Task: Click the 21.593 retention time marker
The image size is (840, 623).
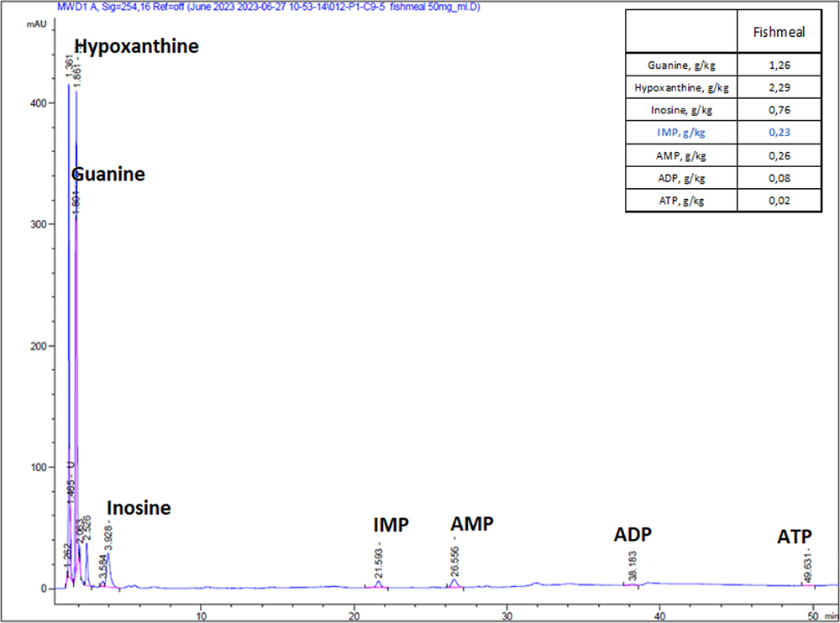Action: pos(379,565)
